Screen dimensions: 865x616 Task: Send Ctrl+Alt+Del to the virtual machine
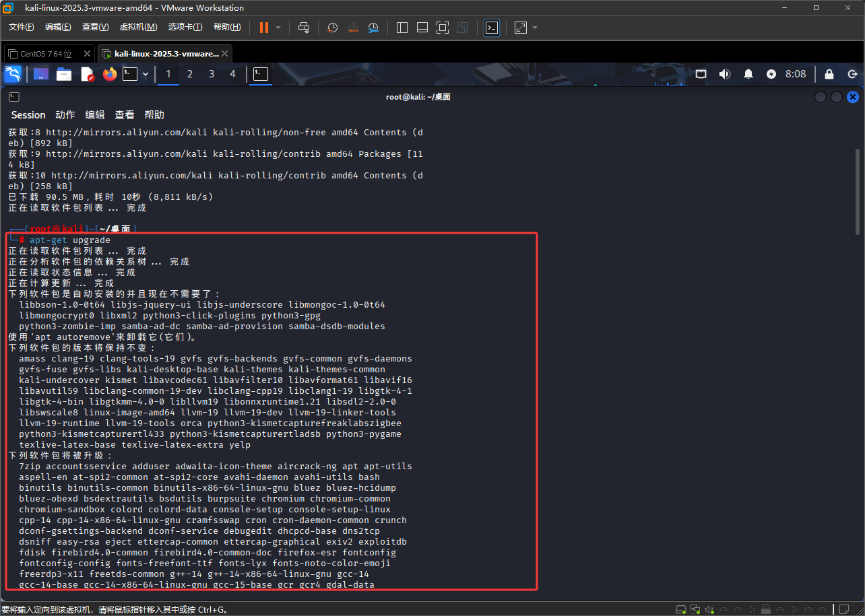coord(304,28)
